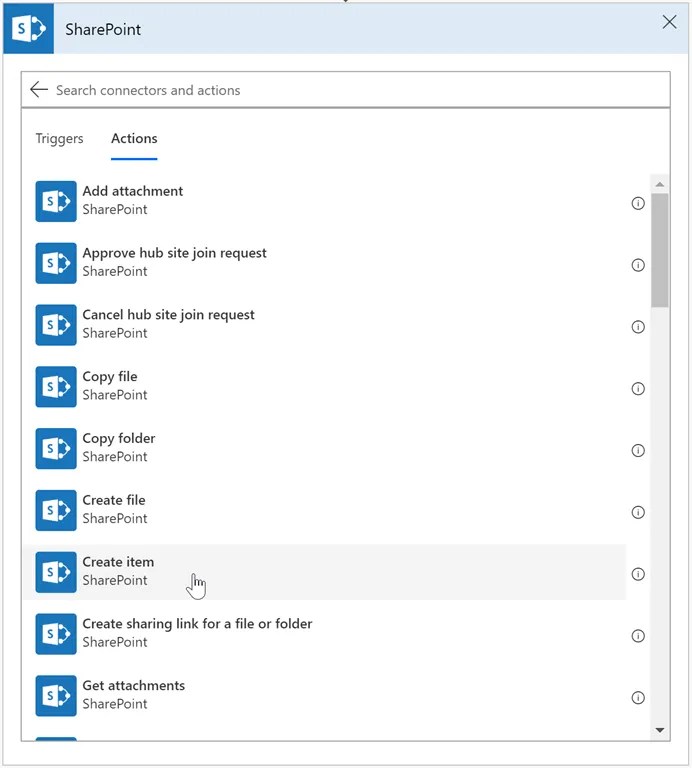Click the Cancel hub site join request icon

(x=56, y=325)
